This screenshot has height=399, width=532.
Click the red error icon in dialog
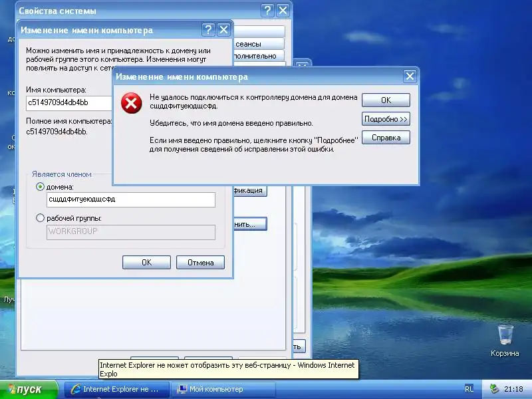[x=131, y=103]
